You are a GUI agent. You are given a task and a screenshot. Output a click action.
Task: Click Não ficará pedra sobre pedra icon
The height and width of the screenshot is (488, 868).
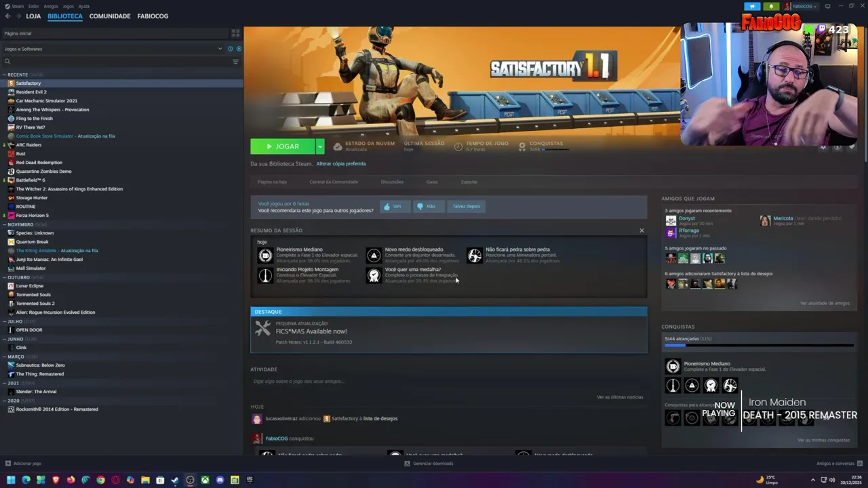[475, 255]
